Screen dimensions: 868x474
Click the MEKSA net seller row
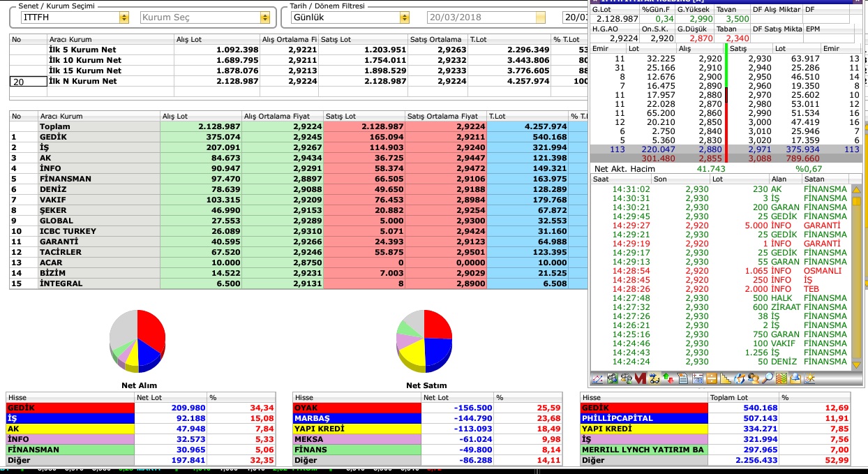[x=428, y=439]
